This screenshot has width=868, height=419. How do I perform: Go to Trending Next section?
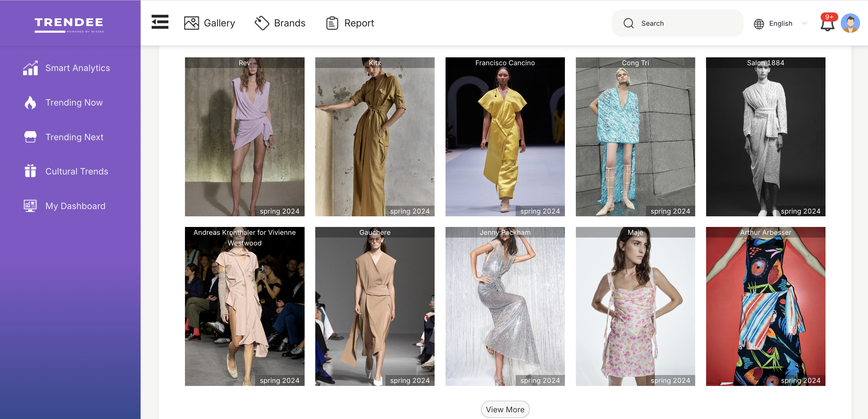pyautogui.click(x=64, y=137)
